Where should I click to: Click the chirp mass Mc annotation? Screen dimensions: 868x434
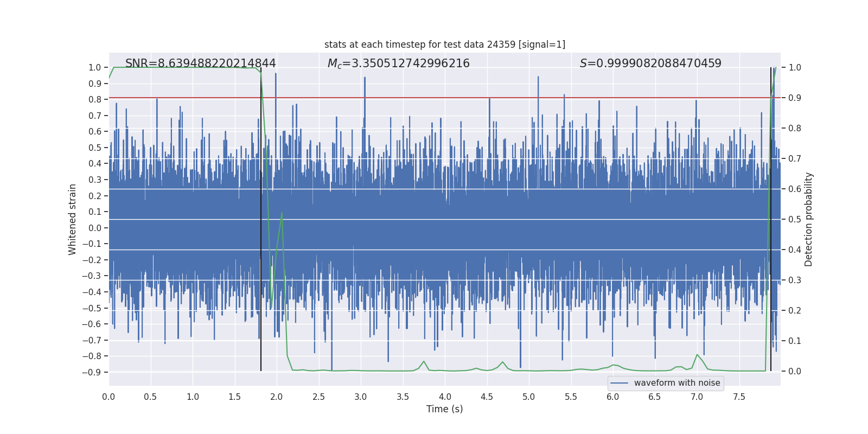point(399,63)
